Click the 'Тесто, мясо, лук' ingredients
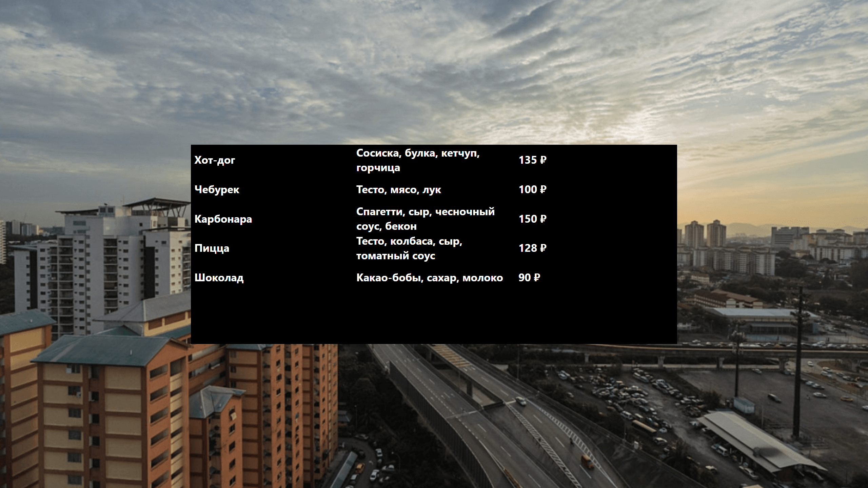The image size is (868, 488). [x=399, y=190]
